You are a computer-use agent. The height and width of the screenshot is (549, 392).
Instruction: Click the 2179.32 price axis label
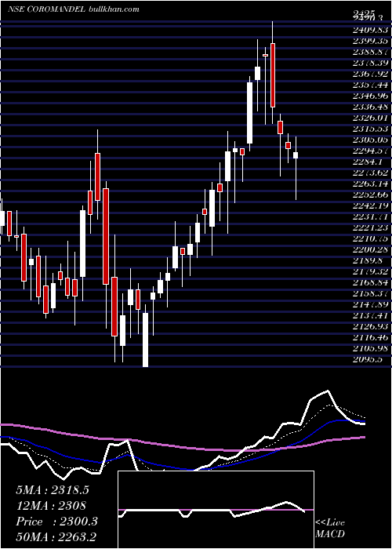click(x=371, y=271)
